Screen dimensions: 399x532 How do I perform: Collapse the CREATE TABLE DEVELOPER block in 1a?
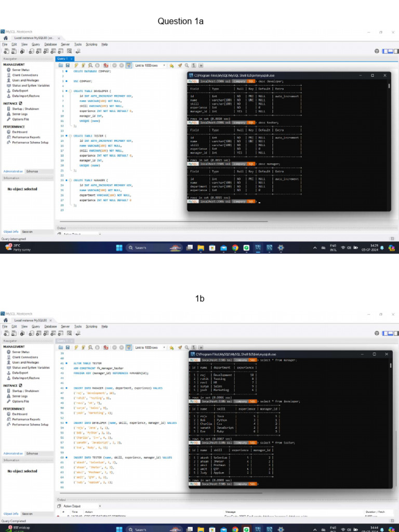click(70, 91)
